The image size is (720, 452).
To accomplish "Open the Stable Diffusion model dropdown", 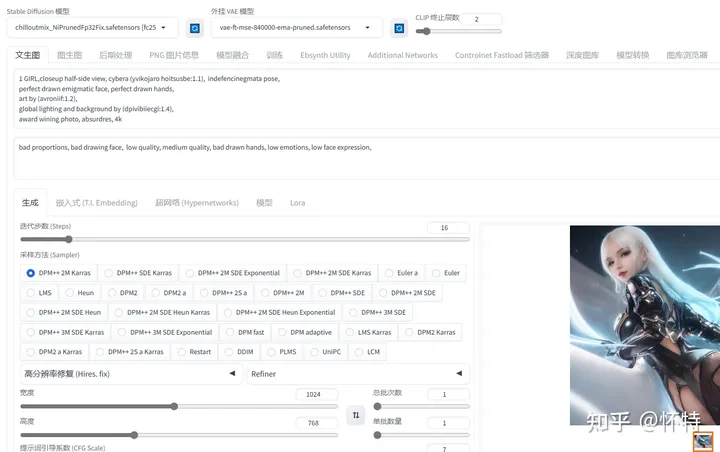I will 93,28.
